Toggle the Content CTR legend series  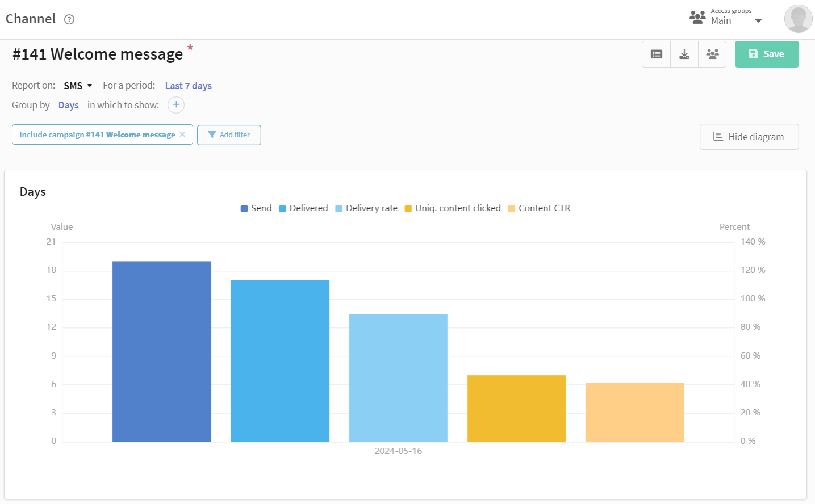point(539,208)
